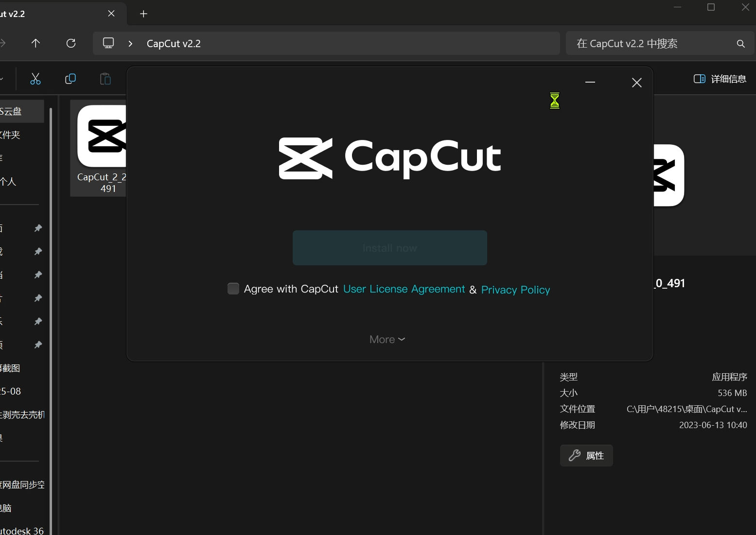Go up one folder with the up arrow
Image resolution: width=756 pixels, height=535 pixels.
click(35, 43)
